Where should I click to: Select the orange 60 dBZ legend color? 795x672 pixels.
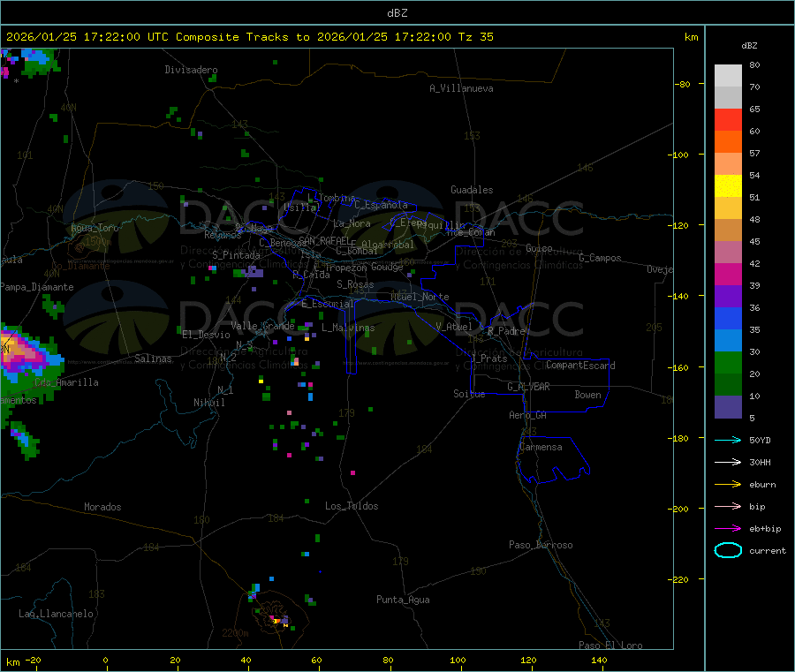pos(728,142)
